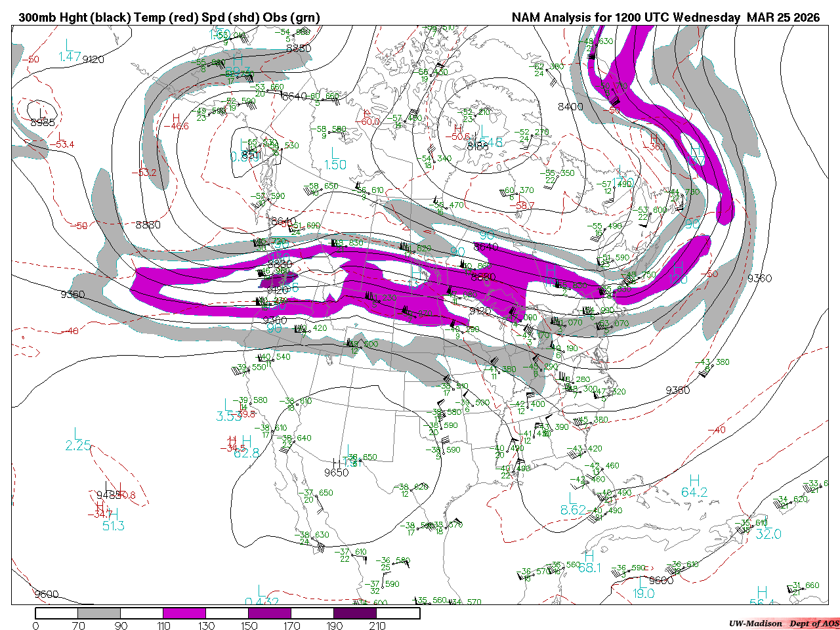Click the 9650 high height center label
Screen dimensions: 840x630
pos(337,472)
